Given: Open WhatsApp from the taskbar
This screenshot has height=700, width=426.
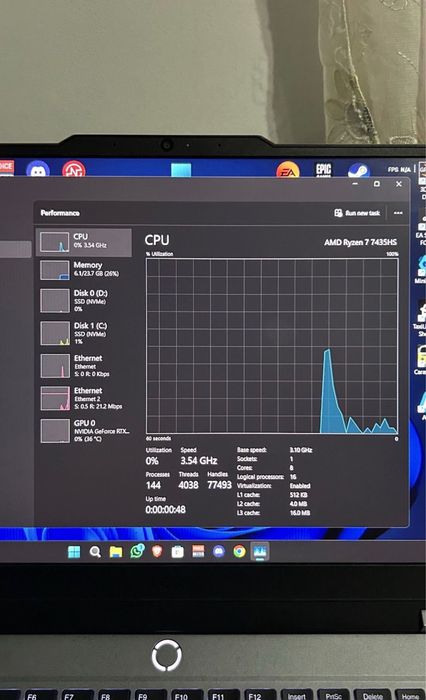Looking at the screenshot, I should click(x=137, y=551).
